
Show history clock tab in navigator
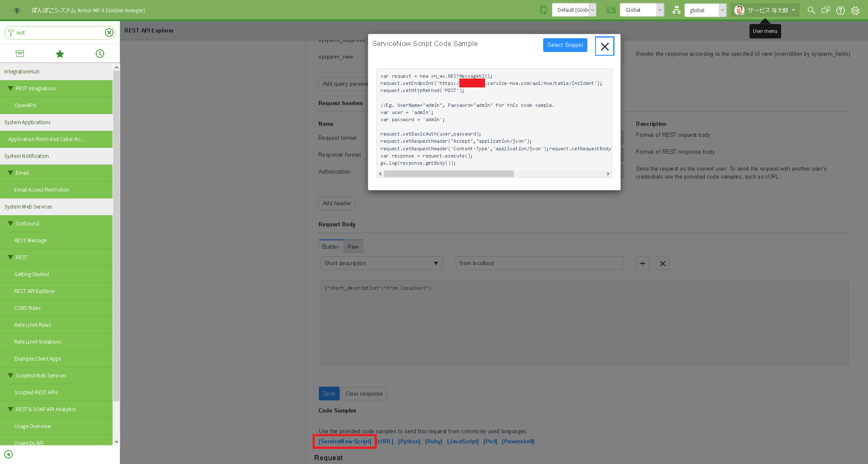100,54
